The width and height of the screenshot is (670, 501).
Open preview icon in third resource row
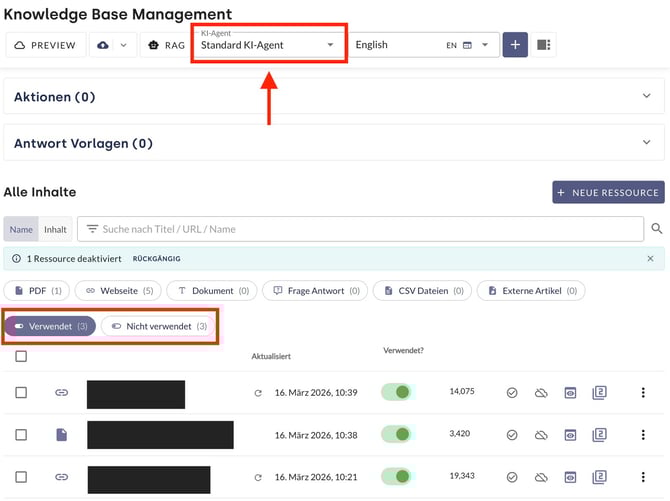coord(570,477)
